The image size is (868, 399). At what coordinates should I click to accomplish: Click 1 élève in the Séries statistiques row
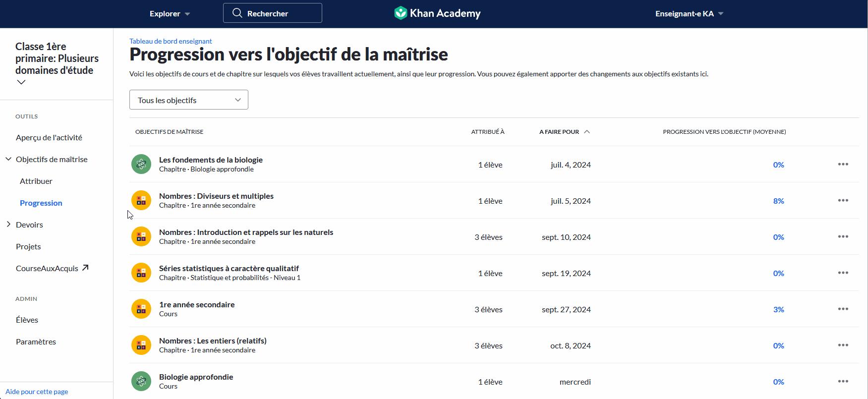click(490, 273)
